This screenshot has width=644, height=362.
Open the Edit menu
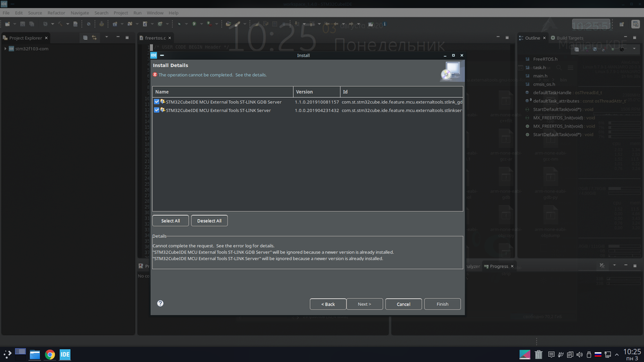click(19, 13)
